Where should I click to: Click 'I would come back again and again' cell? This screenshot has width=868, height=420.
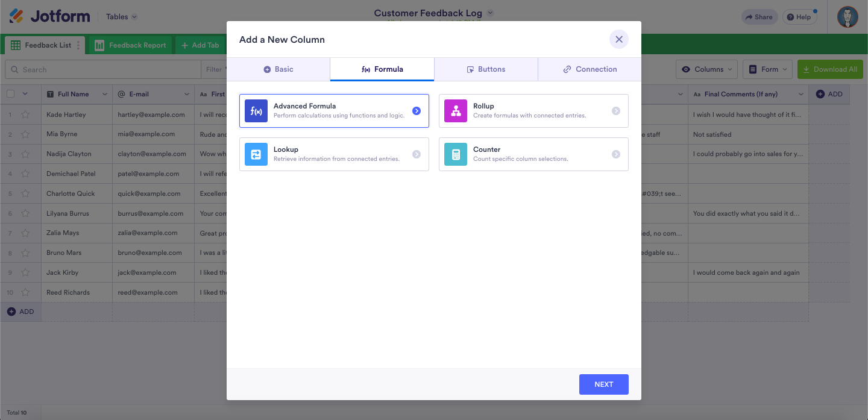pyautogui.click(x=749, y=272)
